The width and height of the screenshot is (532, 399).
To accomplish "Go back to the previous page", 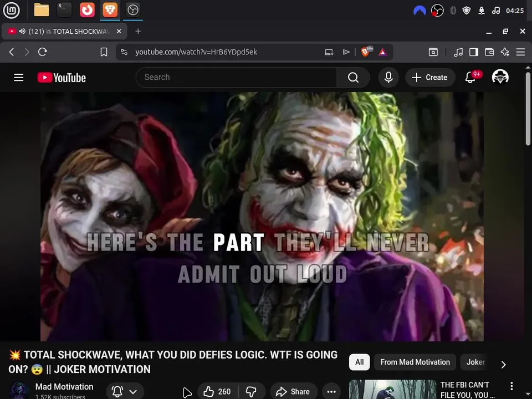I will pos(12,52).
